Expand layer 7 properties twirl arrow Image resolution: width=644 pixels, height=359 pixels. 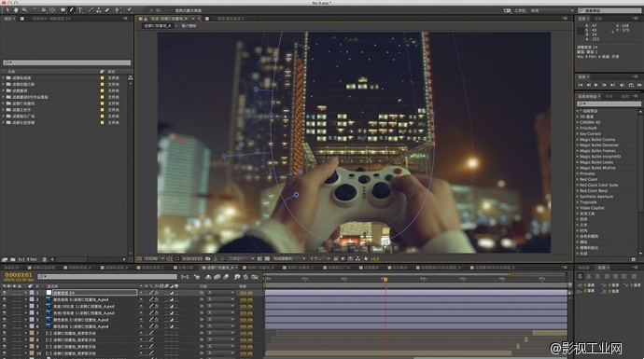click(x=26, y=333)
